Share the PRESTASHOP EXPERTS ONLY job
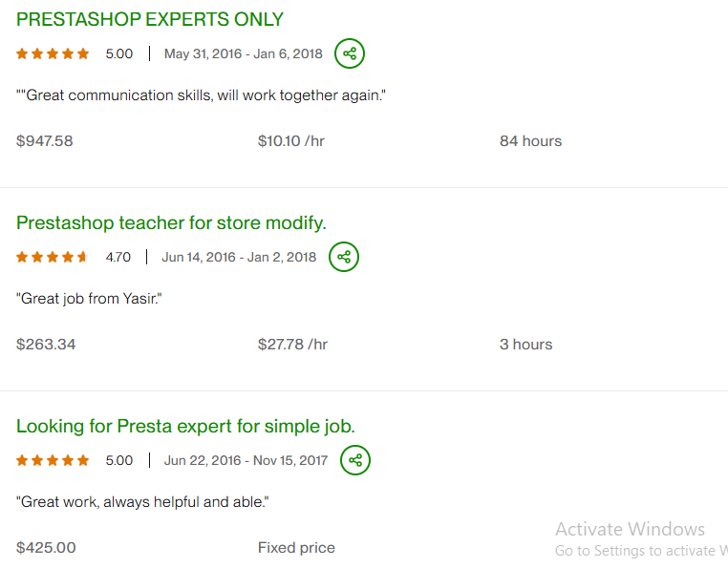This screenshot has height=568, width=728. tap(350, 53)
